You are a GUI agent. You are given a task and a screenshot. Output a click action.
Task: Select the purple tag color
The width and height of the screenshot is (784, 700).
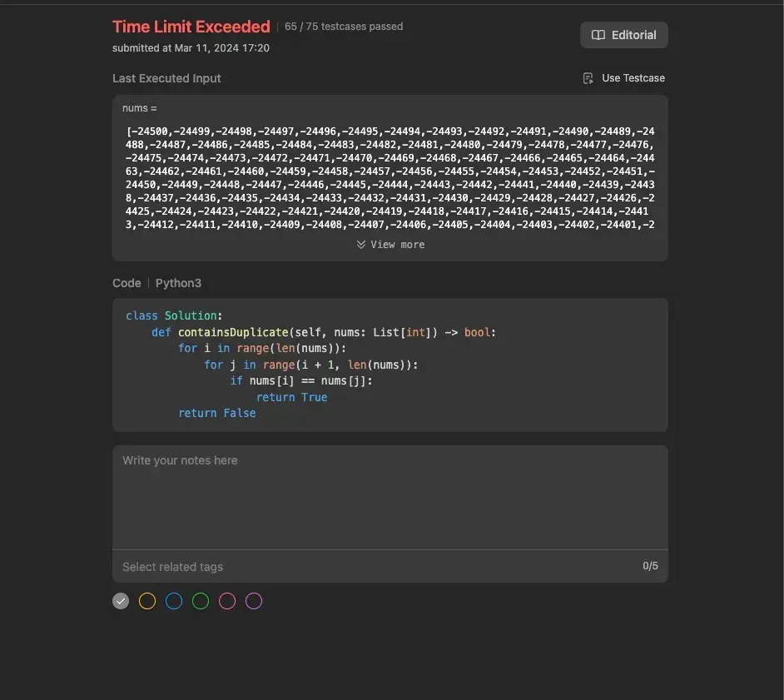(253, 600)
